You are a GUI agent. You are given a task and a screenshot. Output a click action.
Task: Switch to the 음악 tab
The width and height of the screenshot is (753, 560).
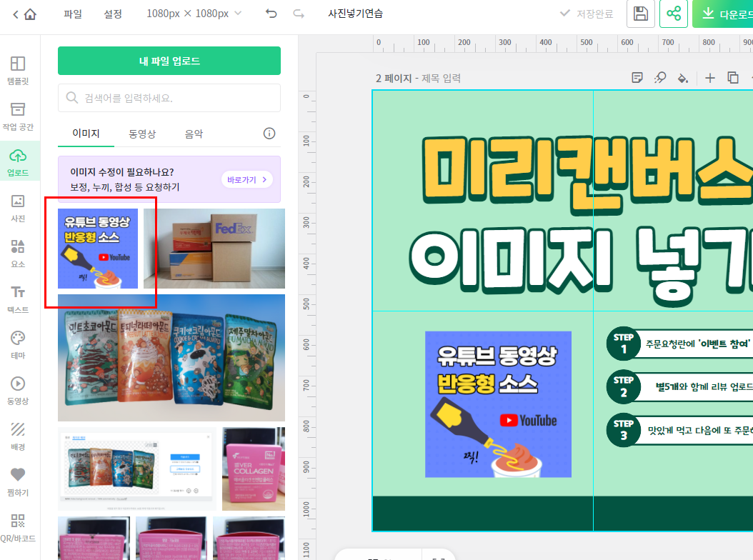[x=193, y=133]
